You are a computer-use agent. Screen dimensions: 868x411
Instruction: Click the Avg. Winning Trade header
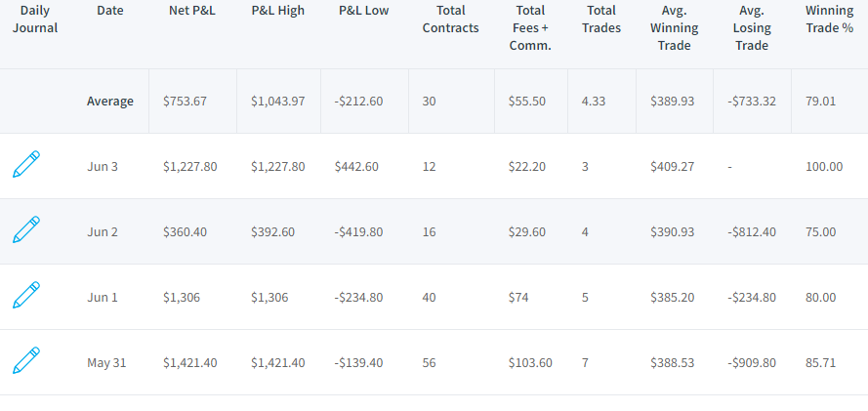(675, 27)
